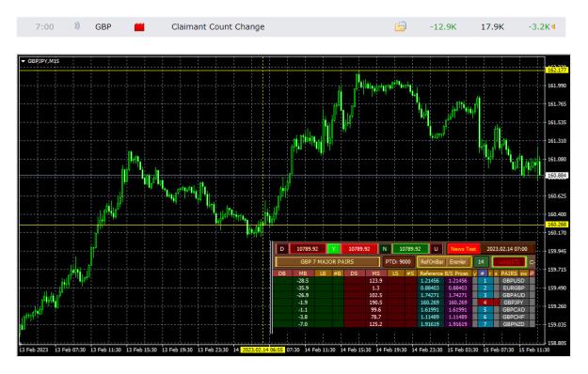
Task: Click the dark red button beside 14
Action: [x=508, y=261]
